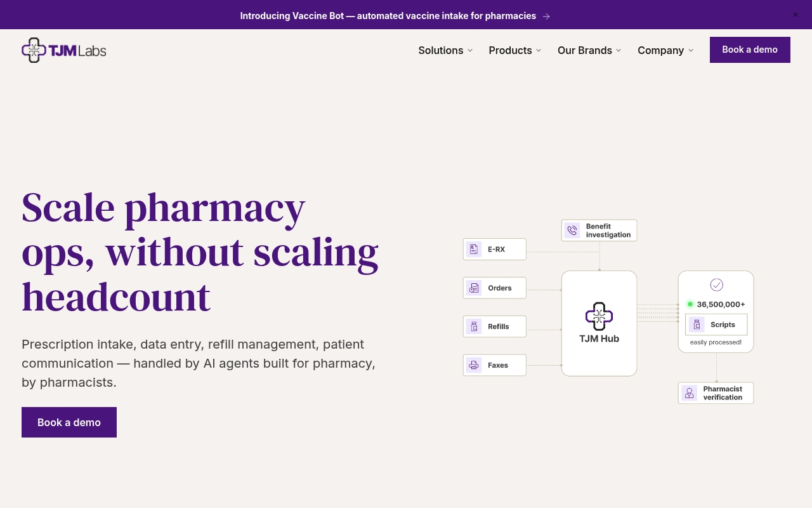This screenshot has height=508, width=812.
Task: Click the Scripts bottle icon
Action: click(697, 324)
